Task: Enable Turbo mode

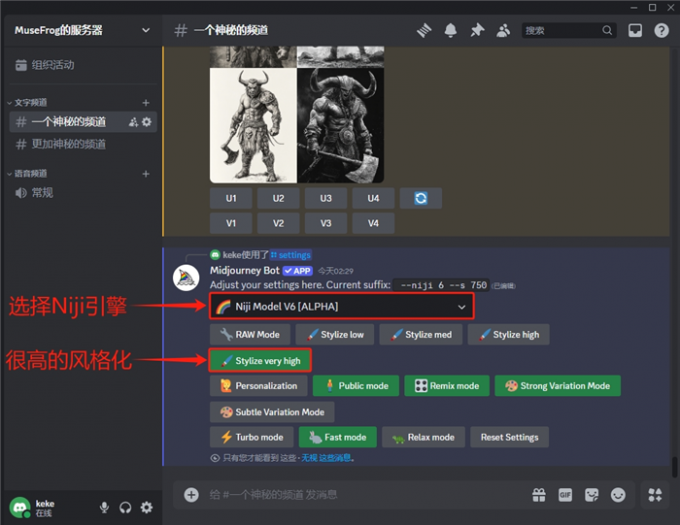Action: 252,437
